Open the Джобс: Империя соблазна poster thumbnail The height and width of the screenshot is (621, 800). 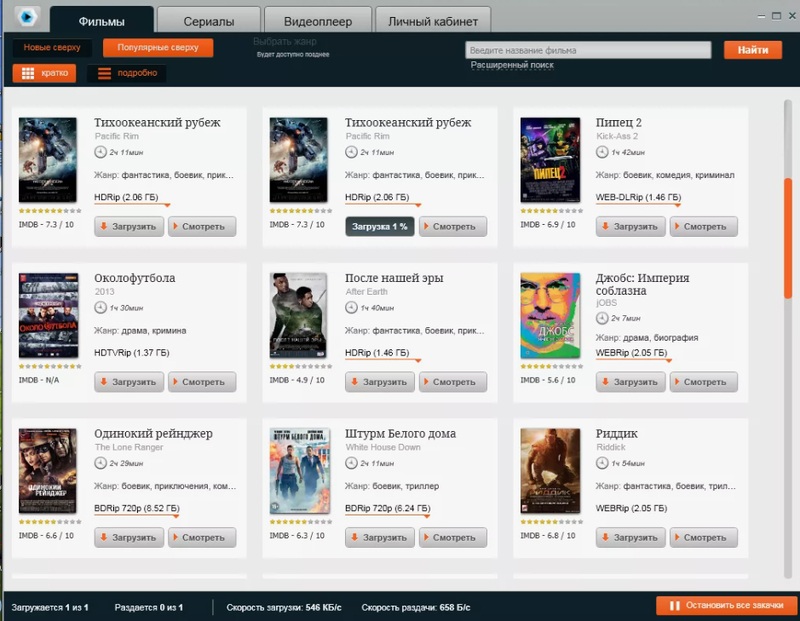coord(550,315)
